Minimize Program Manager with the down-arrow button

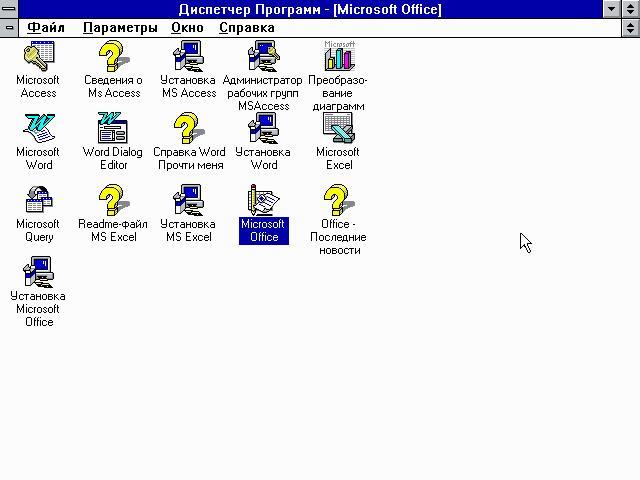click(611, 9)
